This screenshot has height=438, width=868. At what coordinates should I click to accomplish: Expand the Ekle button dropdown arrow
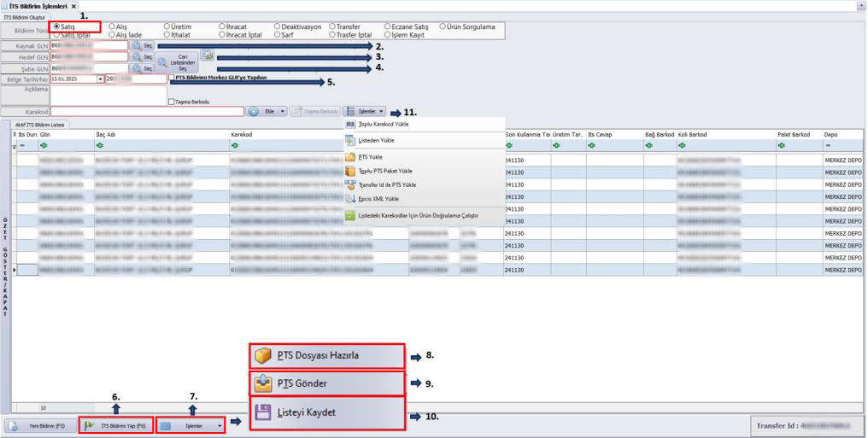click(283, 112)
